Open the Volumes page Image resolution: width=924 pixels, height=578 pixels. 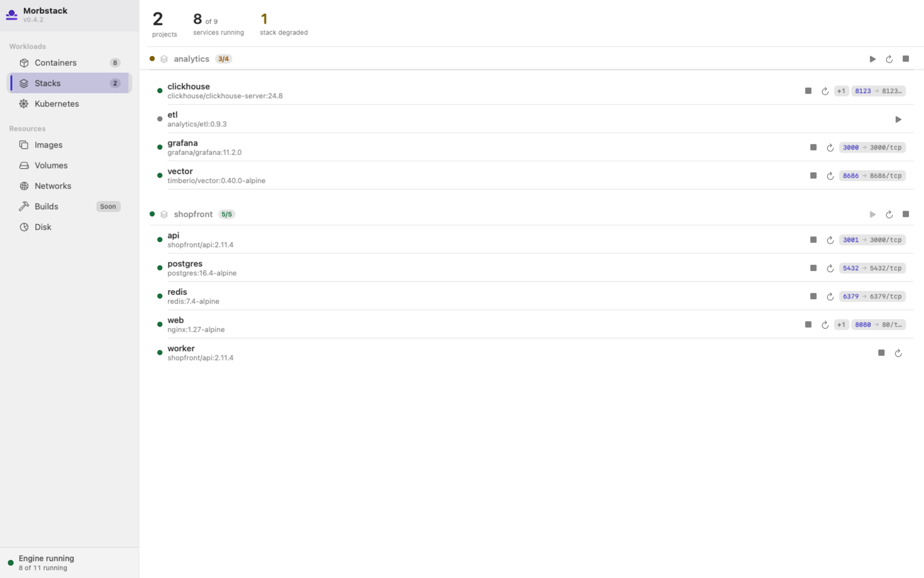69,165
